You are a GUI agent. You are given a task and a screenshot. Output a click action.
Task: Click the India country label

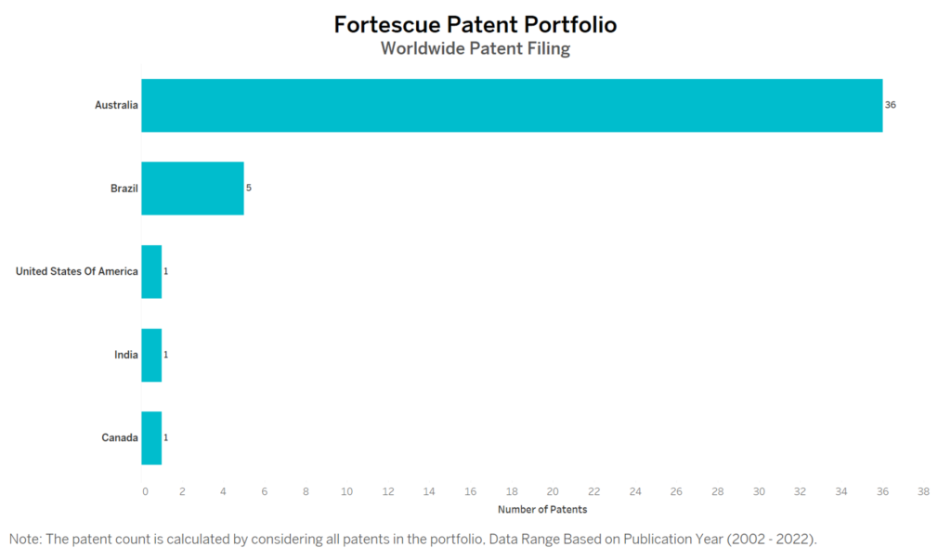(x=126, y=355)
